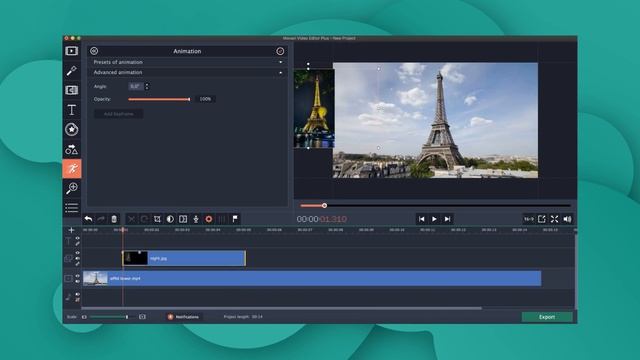
Task: Toggle titles track visibility eye
Action: 78,238
